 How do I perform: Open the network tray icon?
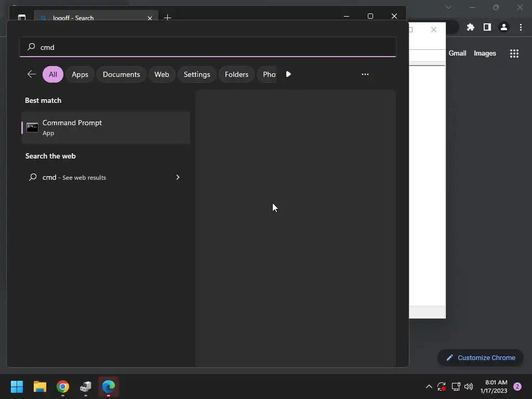456,387
